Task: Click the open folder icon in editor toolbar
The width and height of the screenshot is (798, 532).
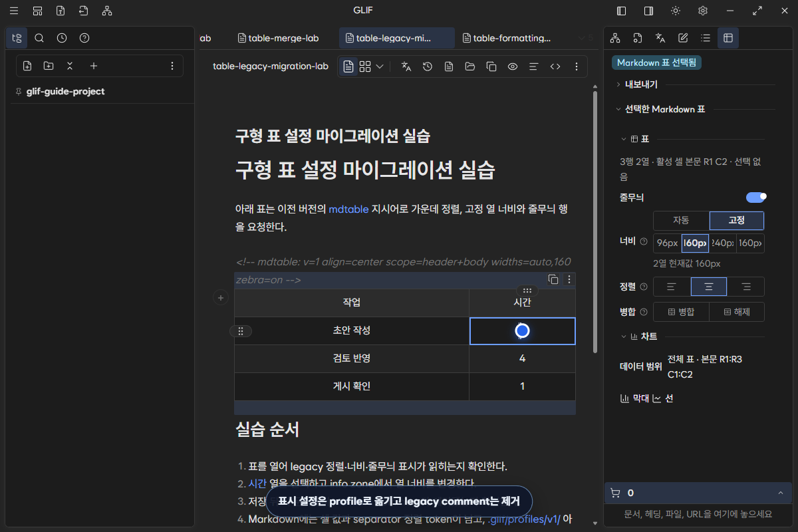Action: coord(470,66)
